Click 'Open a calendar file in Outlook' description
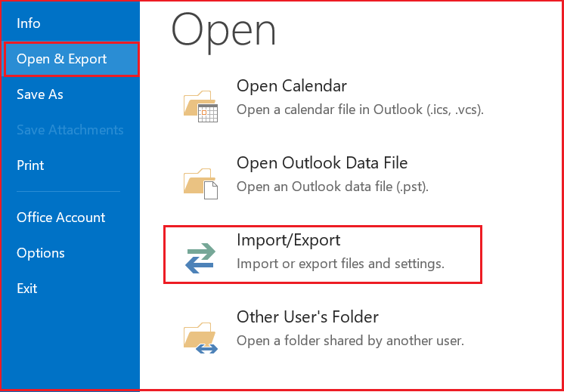The width and height of the screenshot is (564, 392). [360, 110]
